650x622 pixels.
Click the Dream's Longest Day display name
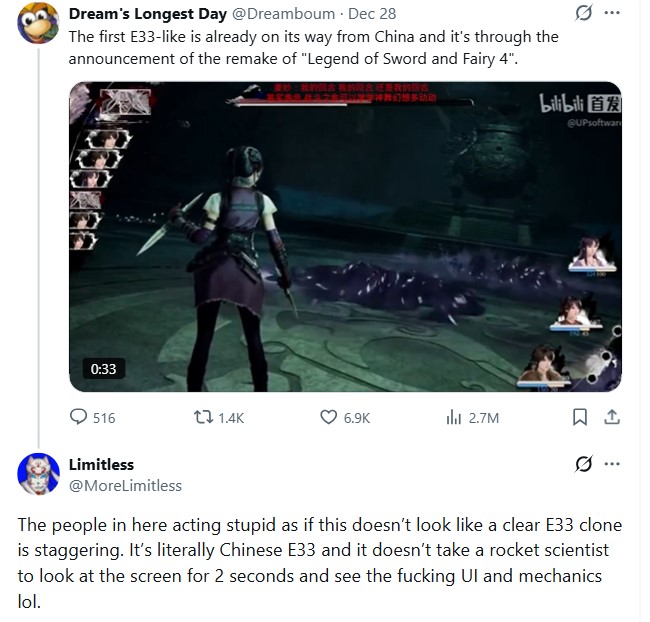point(148,14)
